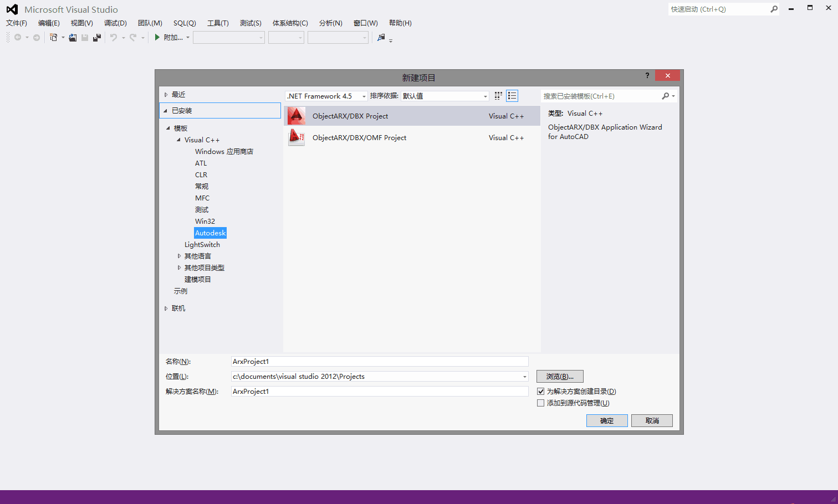
Task: Select the Windows 应用商店 tree item
Action: pyautogui.click(x=224, y=151)
